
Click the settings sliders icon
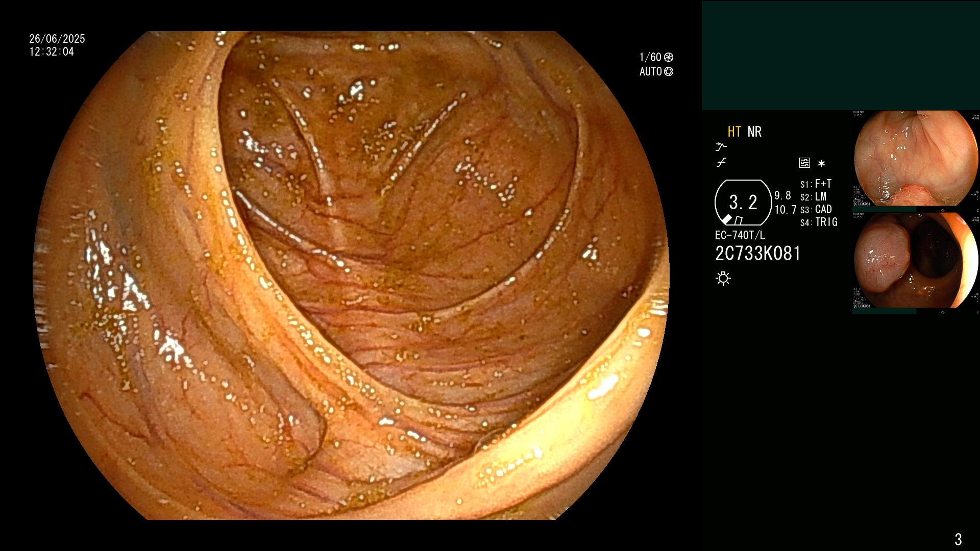click(x=804, y=163)
